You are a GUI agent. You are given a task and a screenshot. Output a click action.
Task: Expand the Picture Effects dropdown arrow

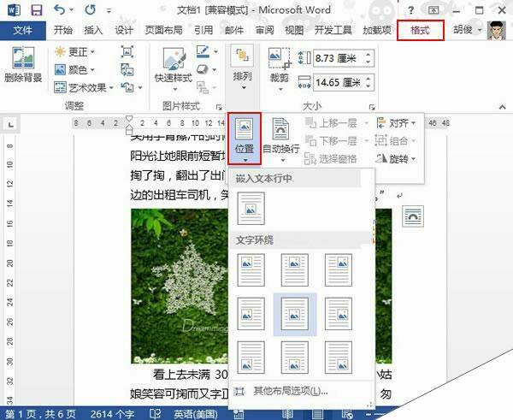(215, 70)
